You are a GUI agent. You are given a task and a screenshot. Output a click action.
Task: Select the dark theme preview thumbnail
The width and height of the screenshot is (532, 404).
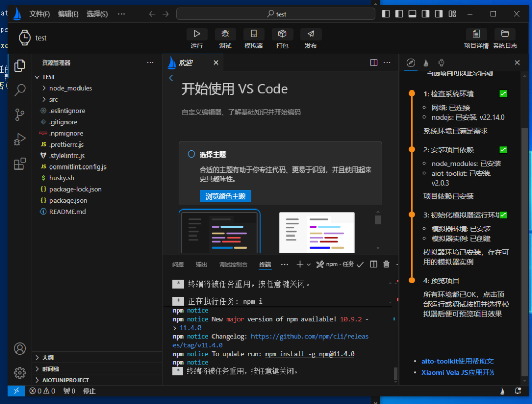point(220,231)
